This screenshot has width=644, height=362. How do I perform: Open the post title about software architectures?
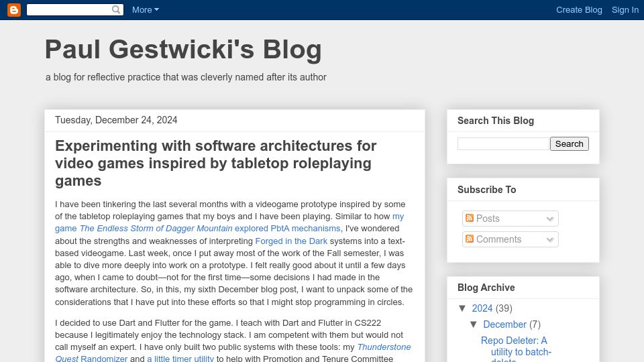click(x=215, y=163)
